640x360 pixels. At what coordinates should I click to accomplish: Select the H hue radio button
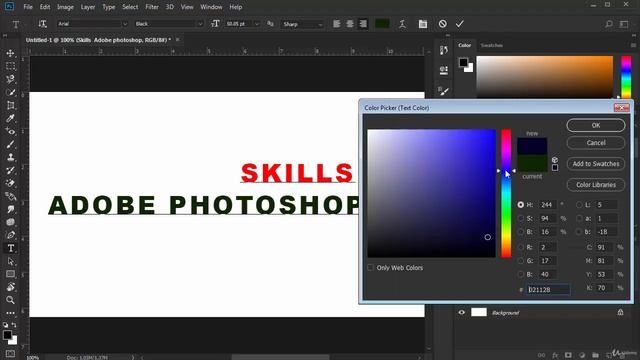(521, 204)
